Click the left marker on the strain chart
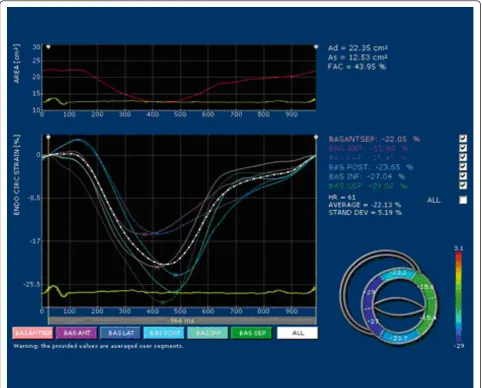 [48, 137]
